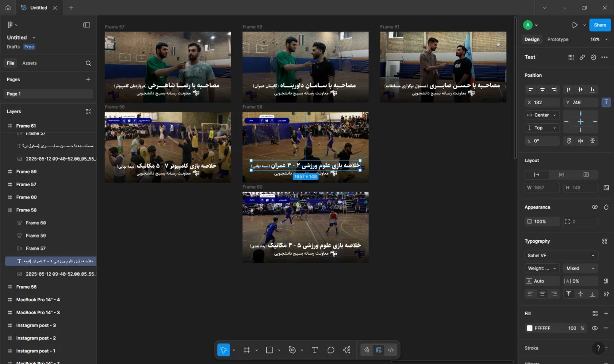Align top in Position section
Viewport: 614px width, 364px height.
tap(569, 90)
